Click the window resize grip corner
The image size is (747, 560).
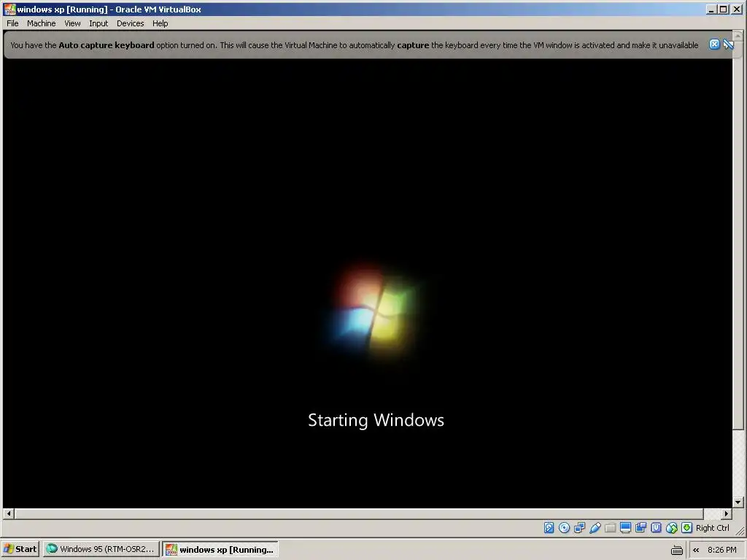740,532
